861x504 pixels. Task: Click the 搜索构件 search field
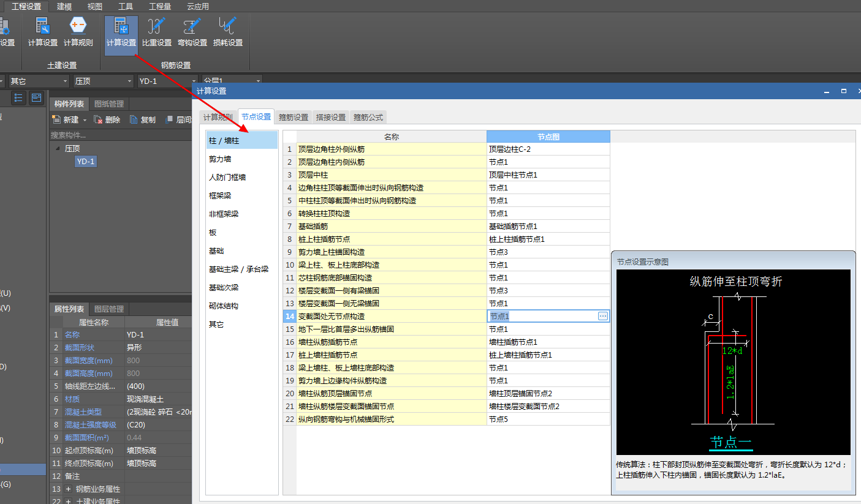tap(121, 135)
